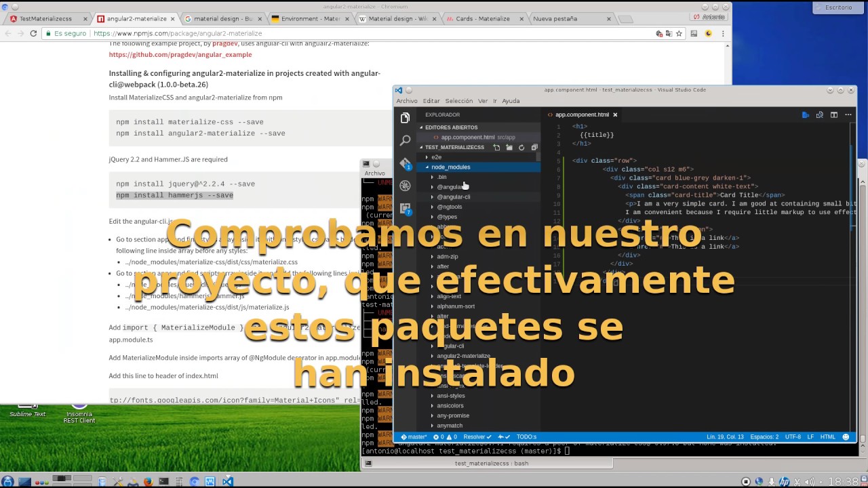868x488 pixels.
Task: Reload the Chromium page
Action: (33, 33)
